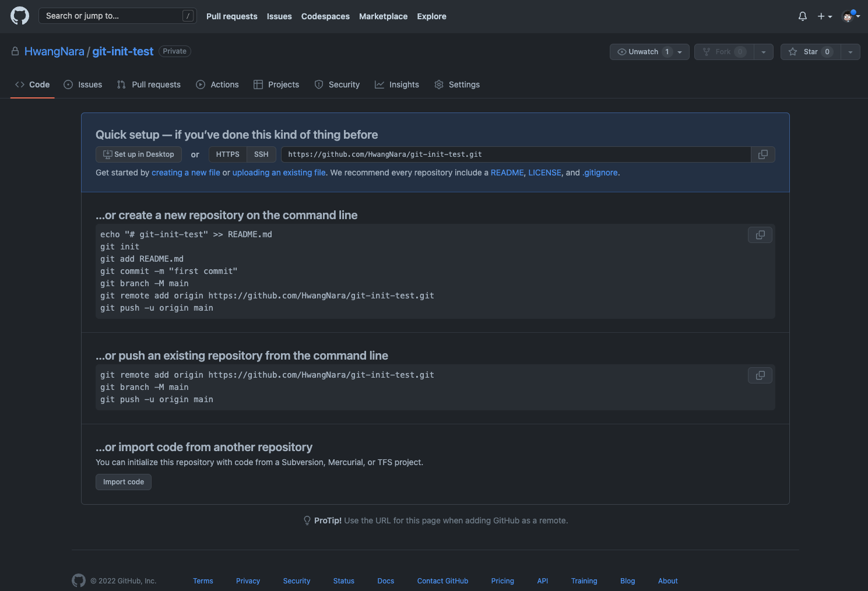This screenshot has height=591, width=868.
Task: Click the Unwatch eye button
Action: pyautogui.click(x=649, y=52)
